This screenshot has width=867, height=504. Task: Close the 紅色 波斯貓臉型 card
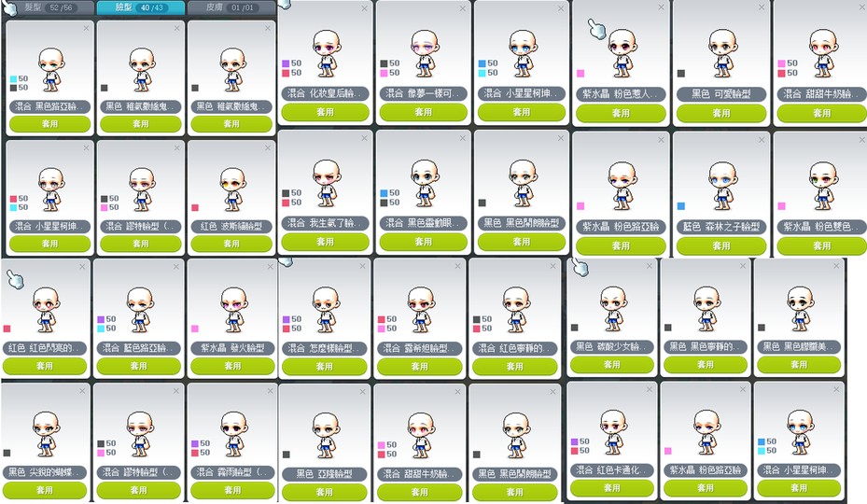tap(268, 147)
